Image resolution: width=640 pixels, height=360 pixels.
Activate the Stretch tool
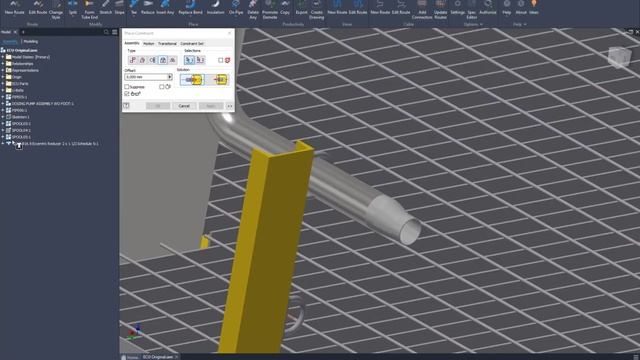point(105,7)
